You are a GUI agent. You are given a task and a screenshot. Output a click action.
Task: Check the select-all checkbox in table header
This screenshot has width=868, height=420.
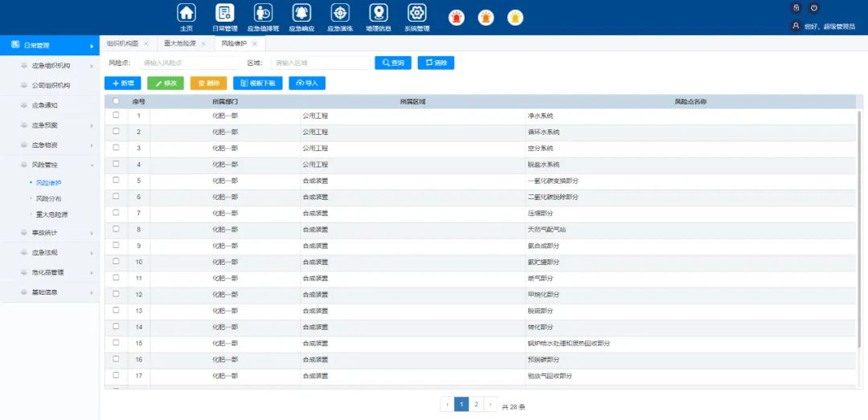point(116,101)
